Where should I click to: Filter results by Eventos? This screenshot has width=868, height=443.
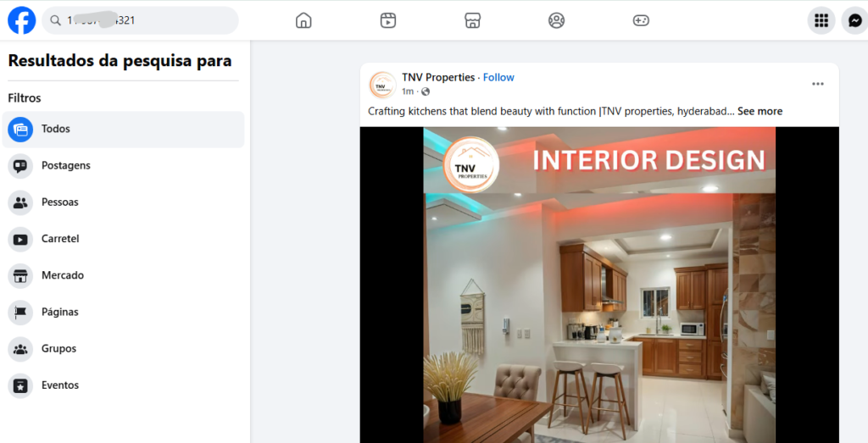click(123, 385)
